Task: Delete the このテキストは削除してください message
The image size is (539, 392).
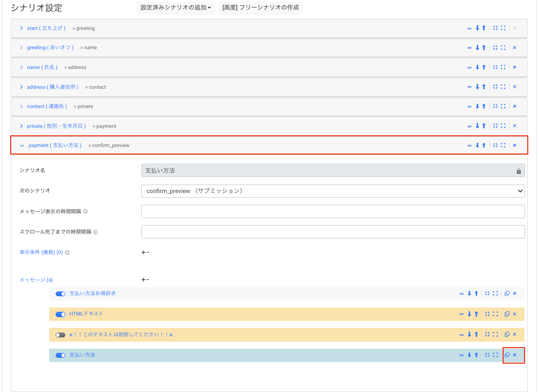Action: pos(514,334)
